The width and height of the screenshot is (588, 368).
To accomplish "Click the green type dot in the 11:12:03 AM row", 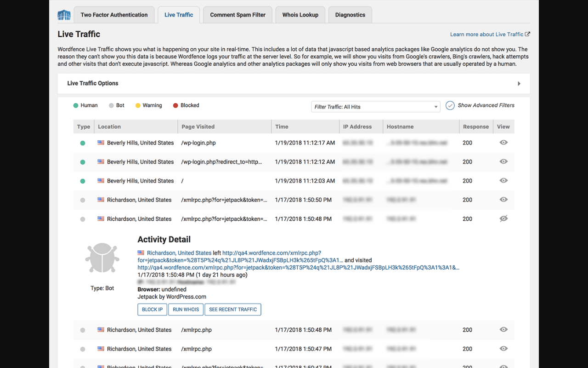I will click(x=83, y=181).
